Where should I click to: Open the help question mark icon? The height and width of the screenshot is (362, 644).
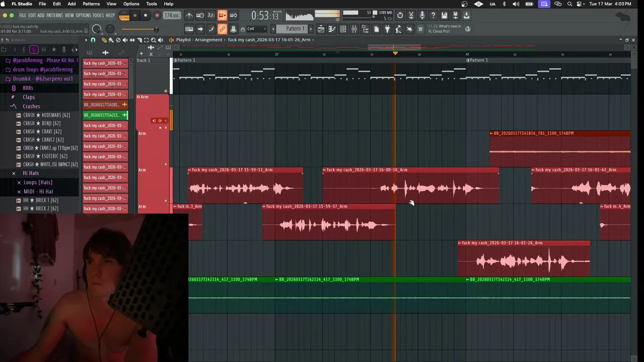[433, 16]
